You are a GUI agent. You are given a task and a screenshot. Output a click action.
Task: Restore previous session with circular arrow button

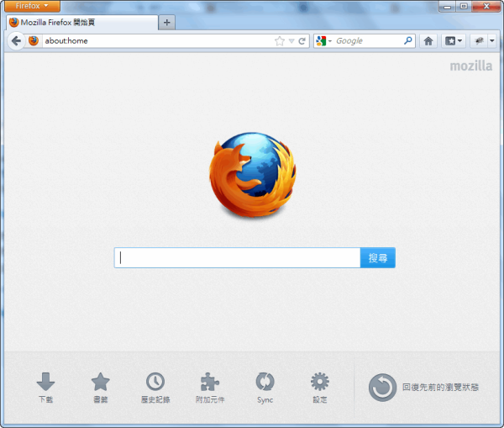(x=382, y=388)
